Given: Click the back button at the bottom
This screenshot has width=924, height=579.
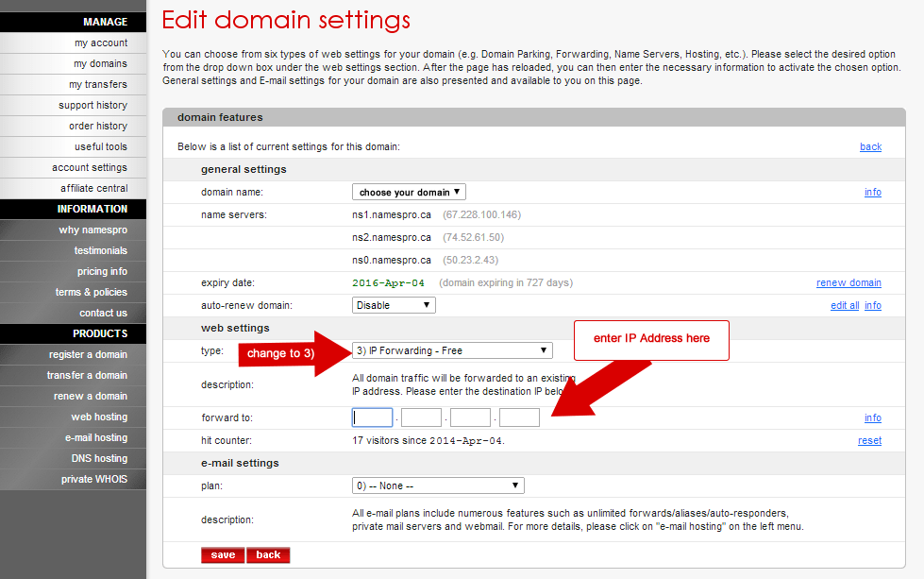Looking at the screenshot, I should [267, 555].
